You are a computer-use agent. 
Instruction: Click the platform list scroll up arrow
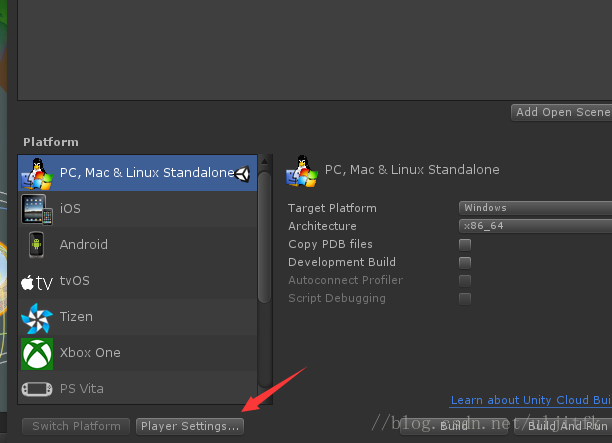tap(265, 161)
